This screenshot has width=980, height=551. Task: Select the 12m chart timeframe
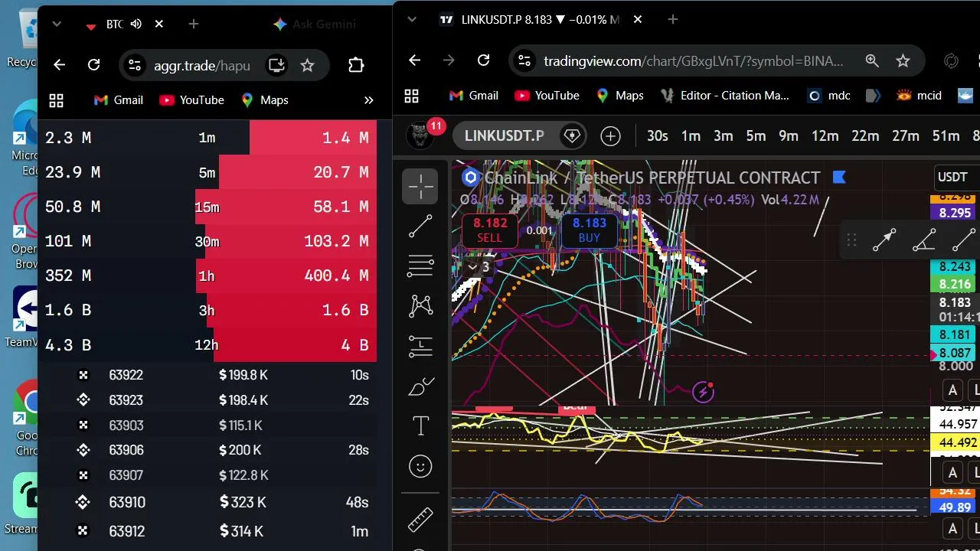(825, 136)
